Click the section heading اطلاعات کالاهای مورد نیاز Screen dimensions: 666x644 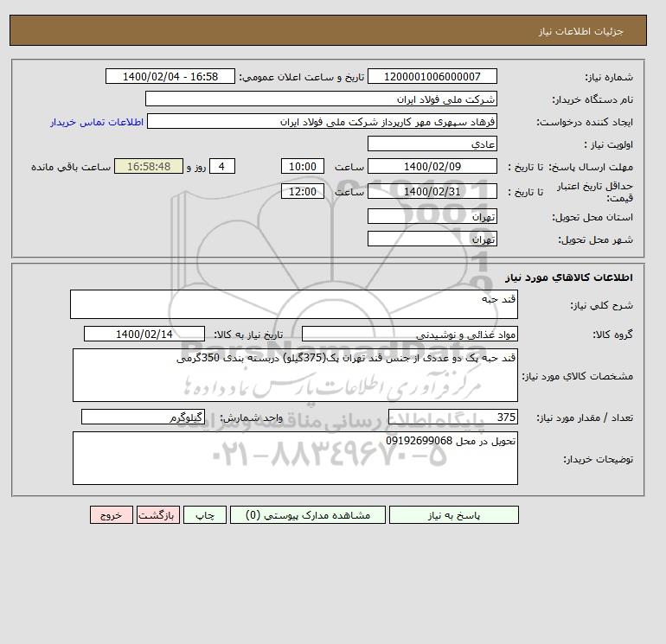click(569, 277)
